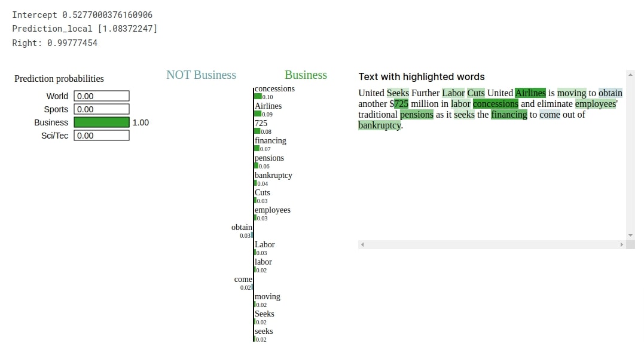This screenshot has width=644, height=353.
Task: Click the Sci/Tec probability bar
Action: click(102, 136)
